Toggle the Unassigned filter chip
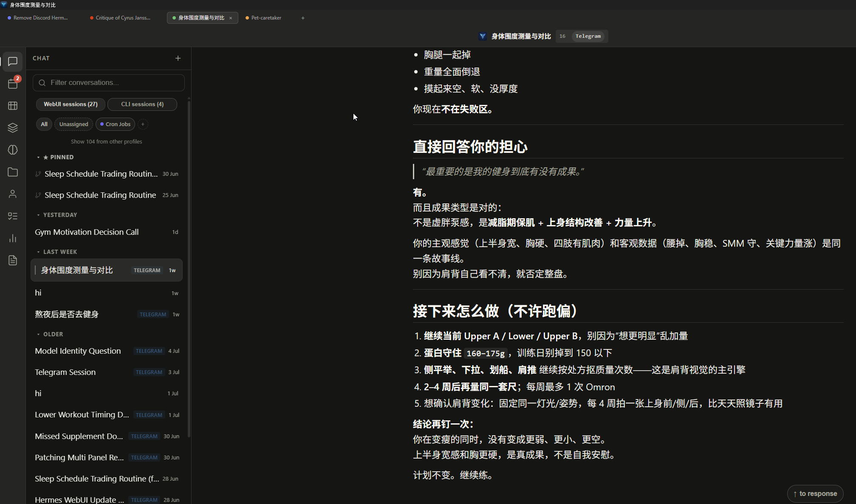Viewport: 856px width, 504px height. pos(74,124)
